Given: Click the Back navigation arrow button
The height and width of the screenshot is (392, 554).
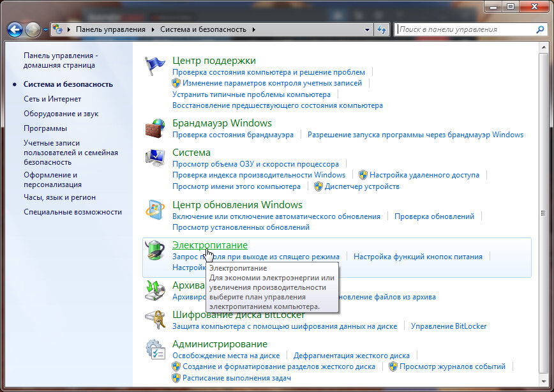Looking at the screenshot, I should pos(15,30).
